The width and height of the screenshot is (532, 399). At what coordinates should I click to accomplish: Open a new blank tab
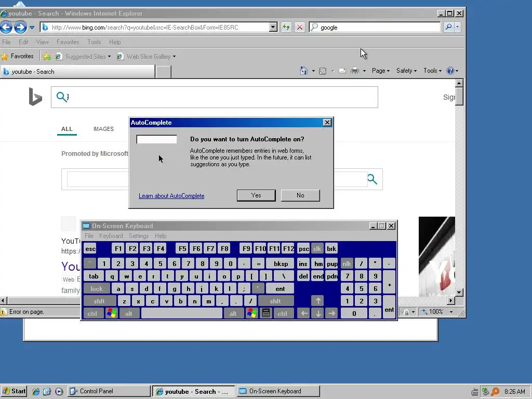[163, 72]
